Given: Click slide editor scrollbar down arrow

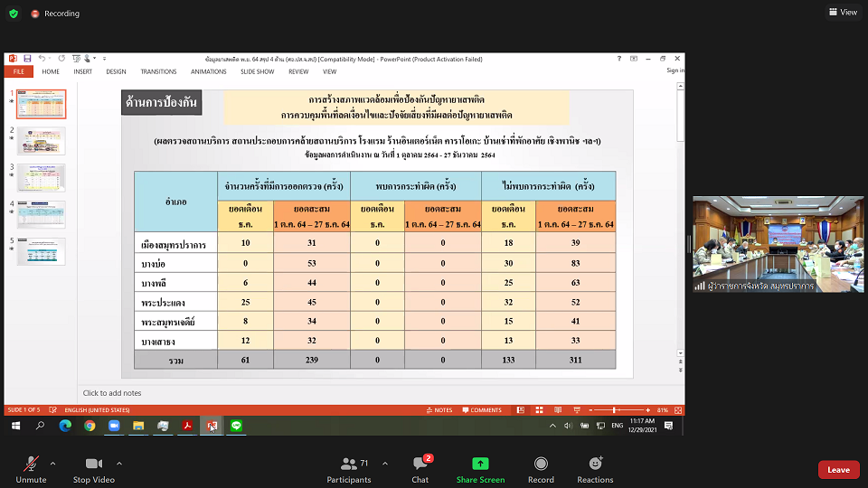Looking at the screenshot, I should point(680,353).
